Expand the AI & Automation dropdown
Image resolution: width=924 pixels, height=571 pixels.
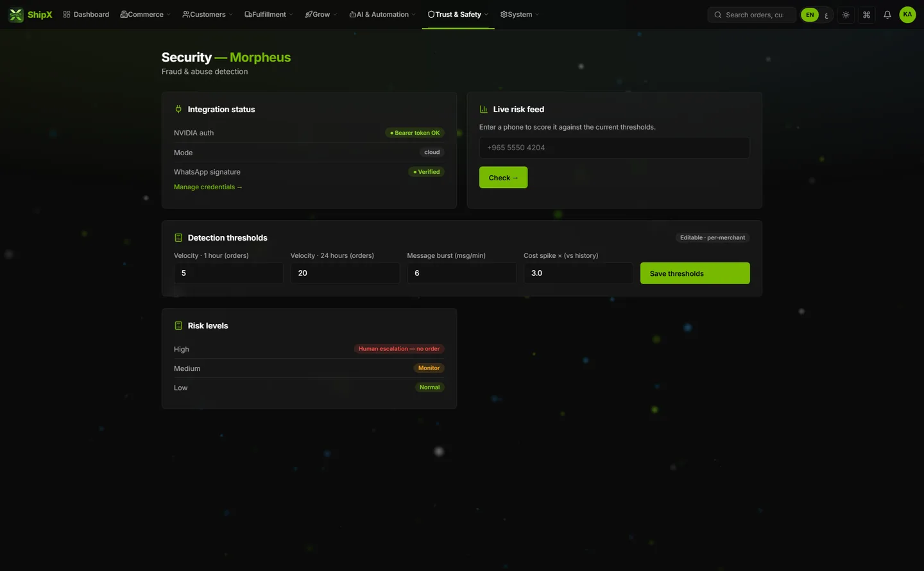point(382,15)
